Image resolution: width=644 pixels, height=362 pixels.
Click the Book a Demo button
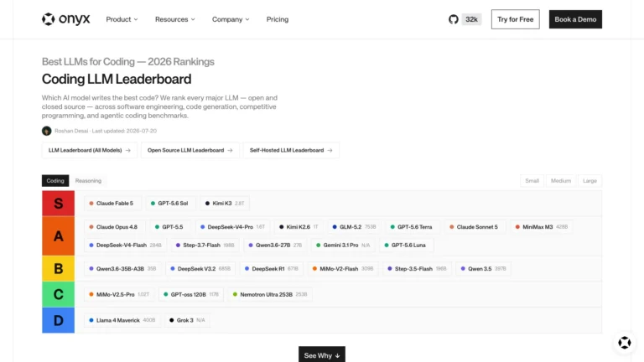575,19
